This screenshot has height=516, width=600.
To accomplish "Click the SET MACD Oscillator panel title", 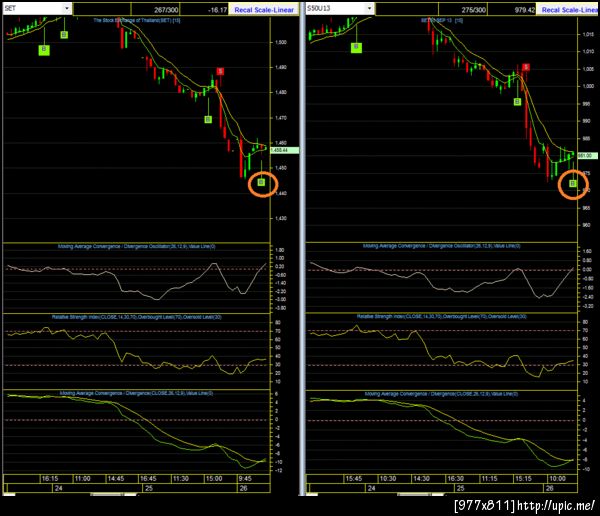I will [137, 246].
